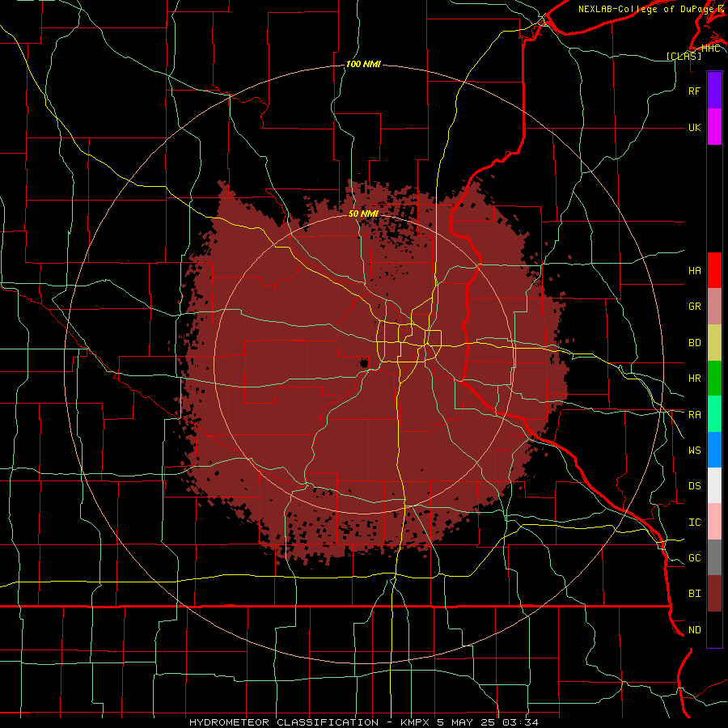Click the 100 NMI range ring label
The width and height of the screenshot is (728, 728).
363,64
